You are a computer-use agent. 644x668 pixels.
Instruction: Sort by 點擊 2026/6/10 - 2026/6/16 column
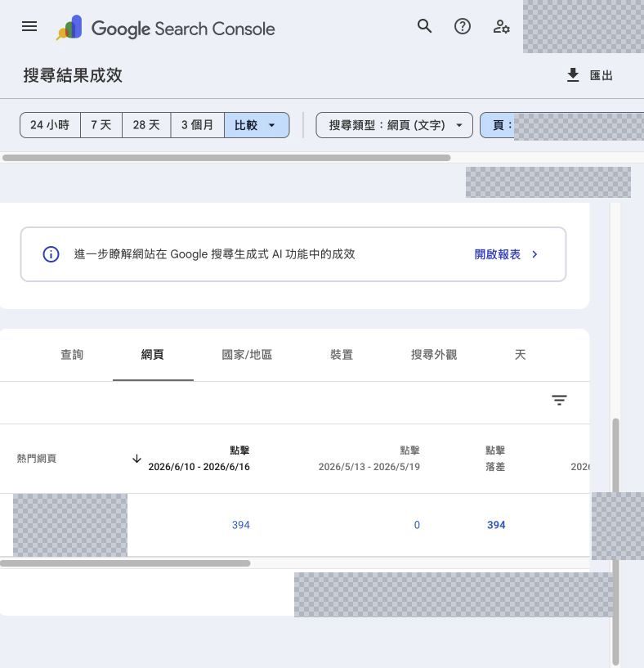(x=199, y=459)
